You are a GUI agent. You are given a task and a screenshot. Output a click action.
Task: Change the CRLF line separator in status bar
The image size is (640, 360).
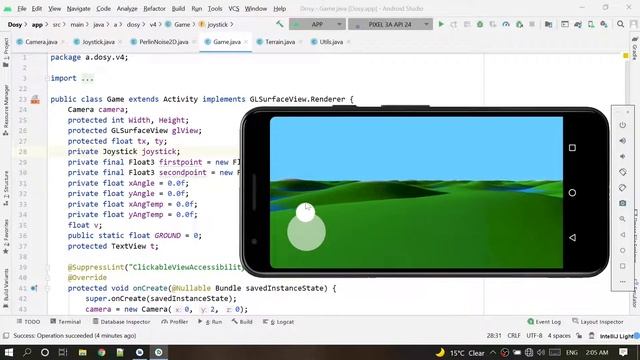pyautogui.click(x=514, y=336)
